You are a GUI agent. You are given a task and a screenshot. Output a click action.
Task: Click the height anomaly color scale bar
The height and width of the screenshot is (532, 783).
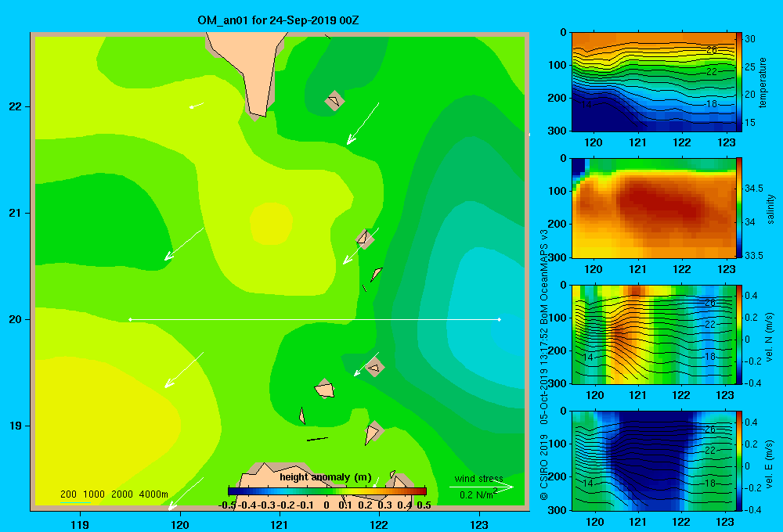(327, 491)
